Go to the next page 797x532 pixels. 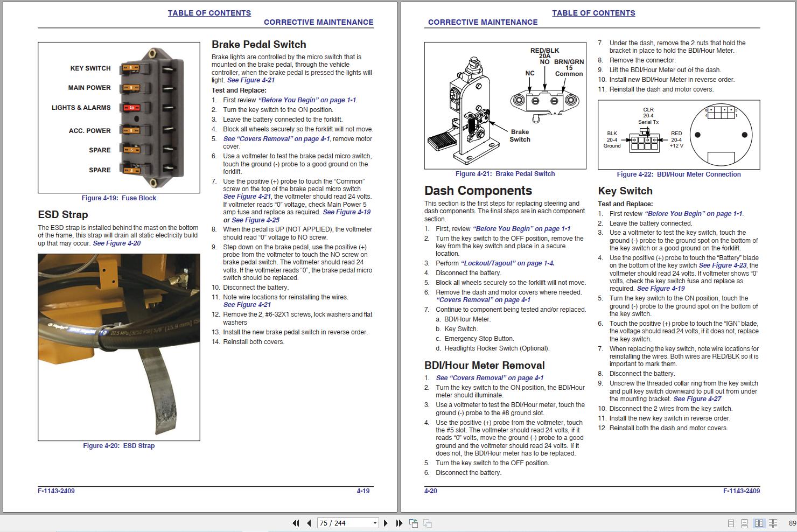point(386,523)
